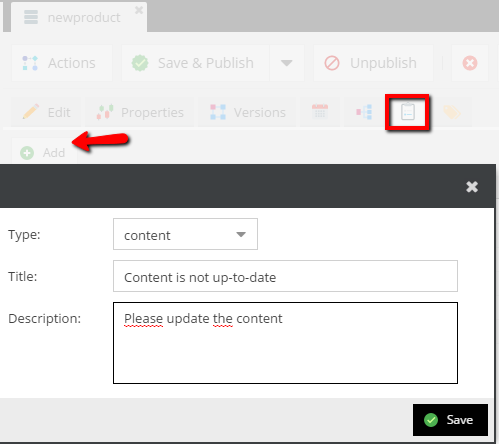Open the Notes & Events clipboard icon tab
This screenshot has height=444, width=499.
click(407, 112)
